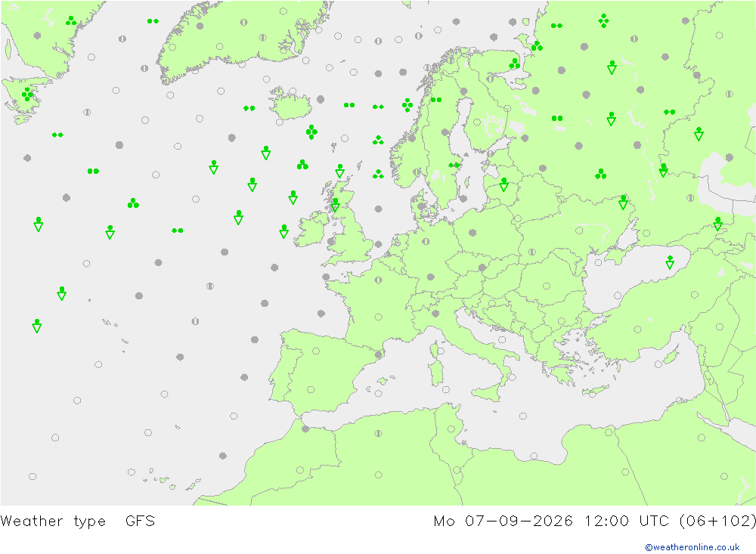Select the light rain symbol over southern Sweden
This screenshot has width=756, height=554.
tap(454, 165)
